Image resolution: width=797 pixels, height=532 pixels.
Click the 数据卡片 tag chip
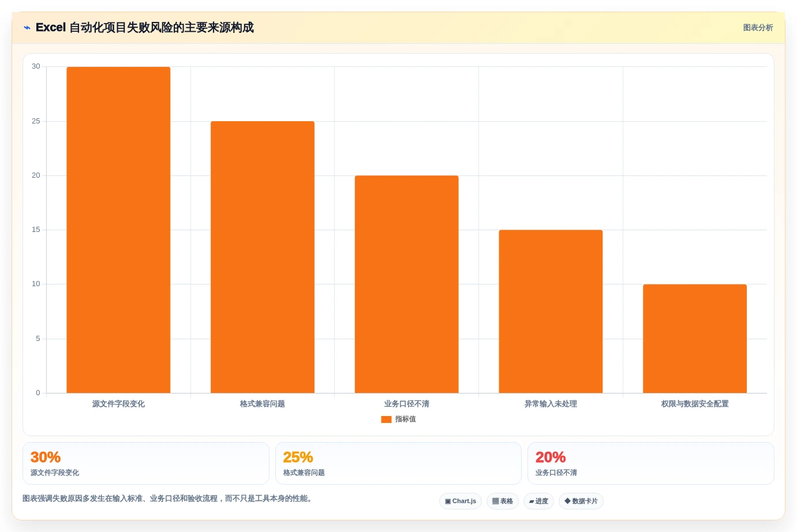pos(581,501)
